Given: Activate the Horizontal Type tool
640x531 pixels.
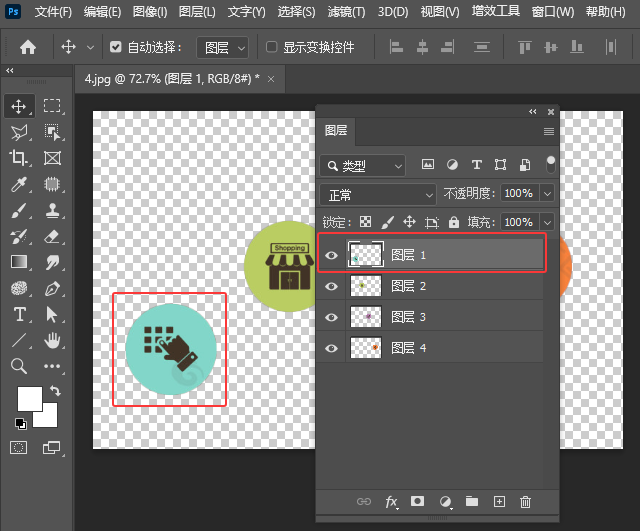Looking at the screenshot, I should tap(19, 314).
